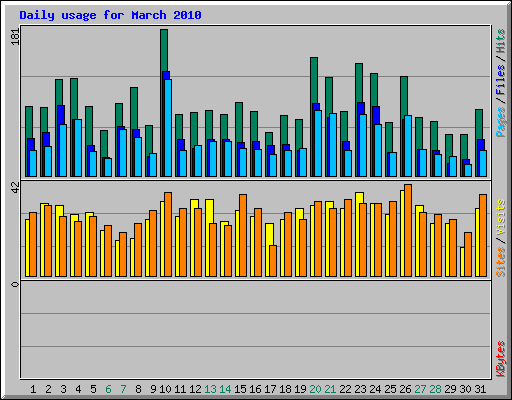Click day 30 on the x-axis
The height and width of the screenshot is (400, 512).
pyautogui.click(x=465, y=389)
